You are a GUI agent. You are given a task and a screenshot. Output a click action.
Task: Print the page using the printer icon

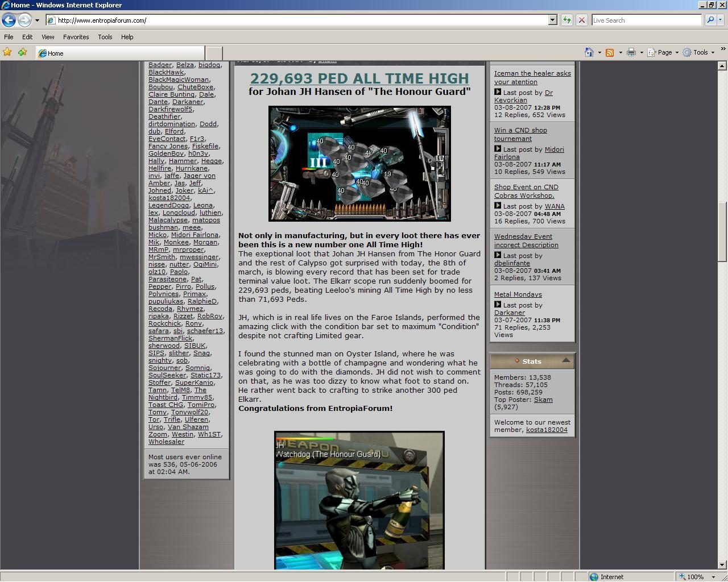tap(631, 52)
